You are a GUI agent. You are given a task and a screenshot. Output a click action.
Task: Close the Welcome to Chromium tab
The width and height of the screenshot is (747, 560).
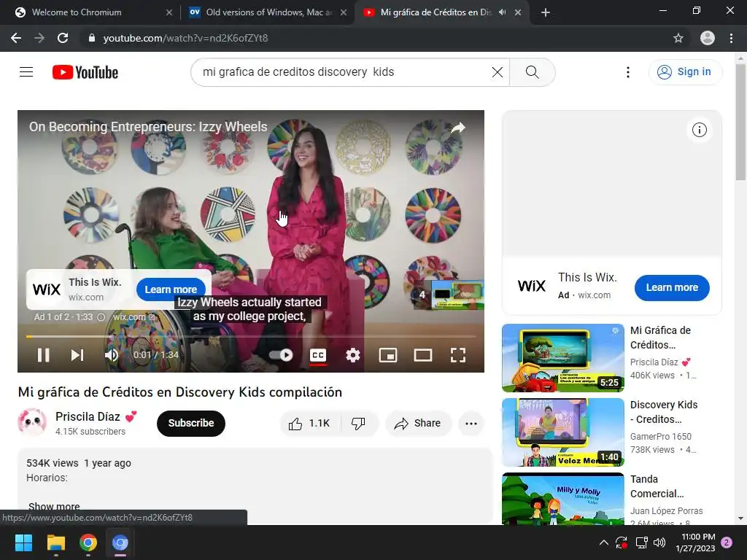coord(169,12)
